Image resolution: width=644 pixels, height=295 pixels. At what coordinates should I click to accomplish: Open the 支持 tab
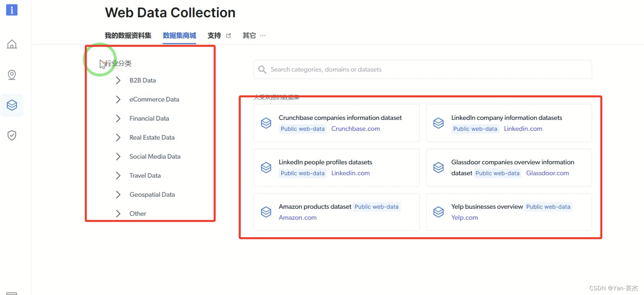(214, 36)
